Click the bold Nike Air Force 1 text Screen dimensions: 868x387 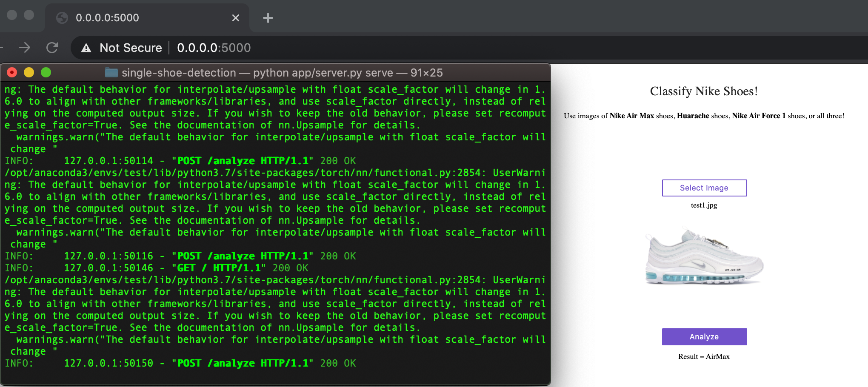coord(759,116)
